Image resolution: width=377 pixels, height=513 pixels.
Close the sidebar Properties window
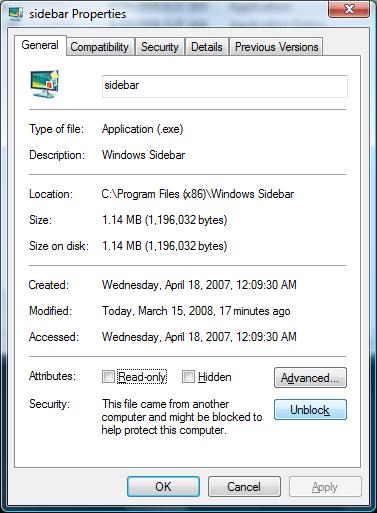coord(349,8)
